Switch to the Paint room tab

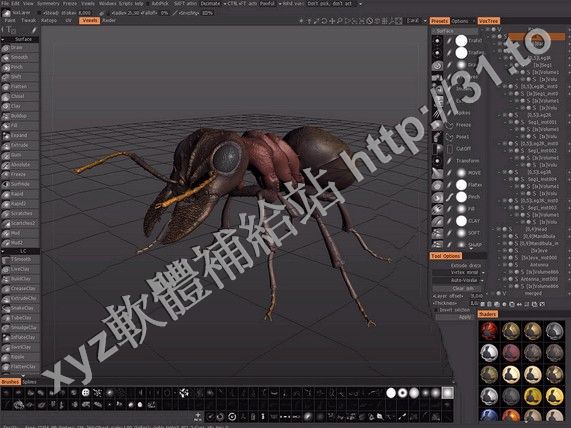[x=10, y=20]
